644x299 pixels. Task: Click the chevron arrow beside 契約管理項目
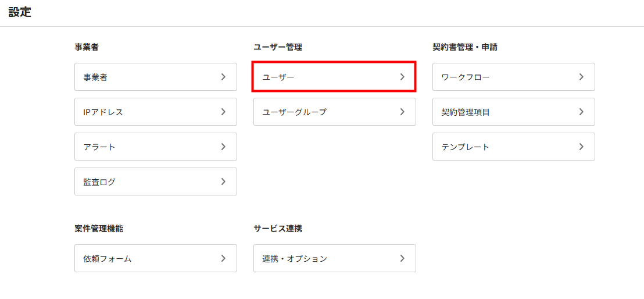pos(581,112)
